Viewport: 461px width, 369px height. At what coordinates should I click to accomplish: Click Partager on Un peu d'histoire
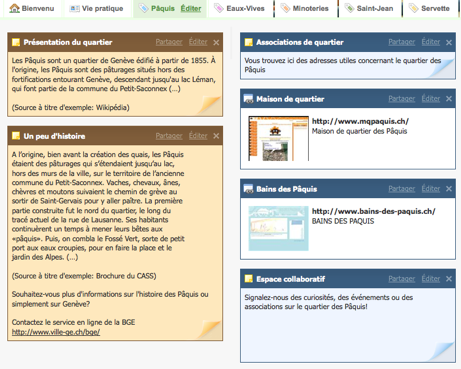point(169,136)
